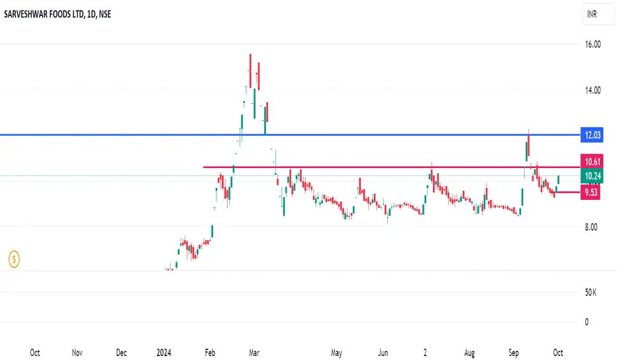Click the Aug label on time axis
617x364 pixels.
(469, 353)
